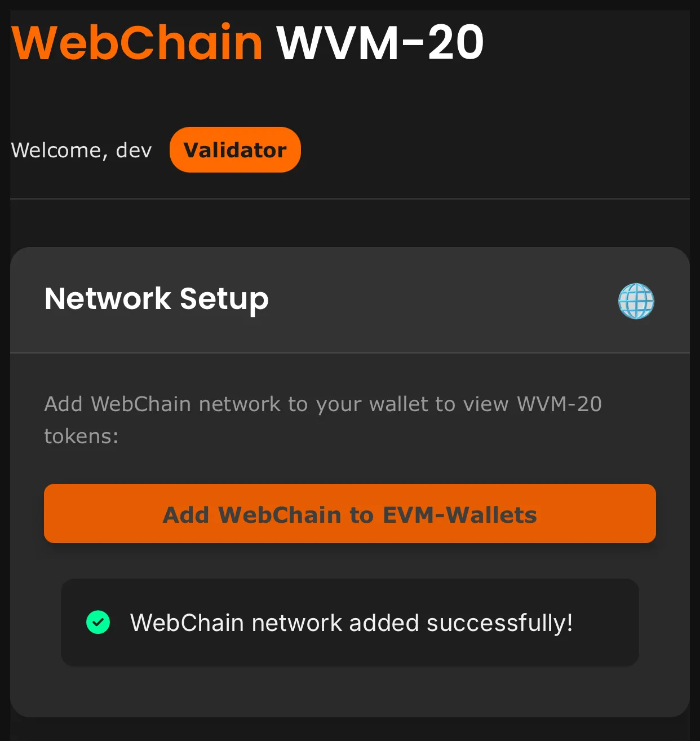Click the green checkmark success icon
This screenshot has width=700, height=741.
(98, 623)
